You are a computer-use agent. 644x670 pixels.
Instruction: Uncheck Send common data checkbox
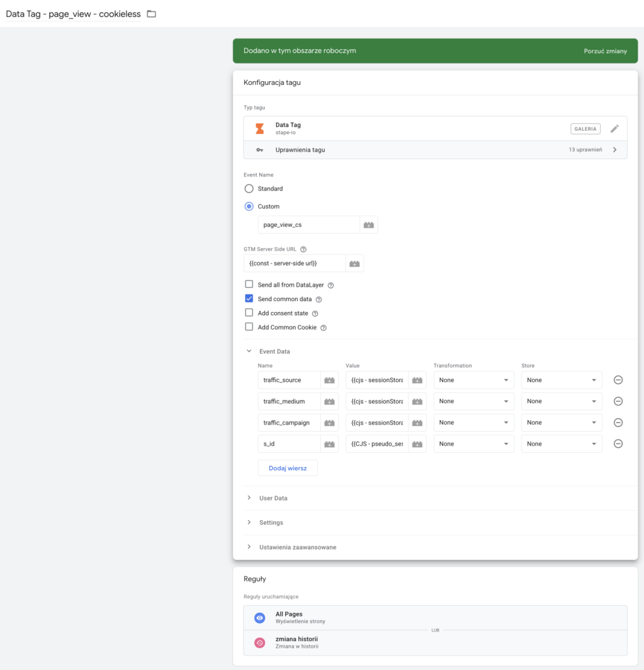click(249, 299)
